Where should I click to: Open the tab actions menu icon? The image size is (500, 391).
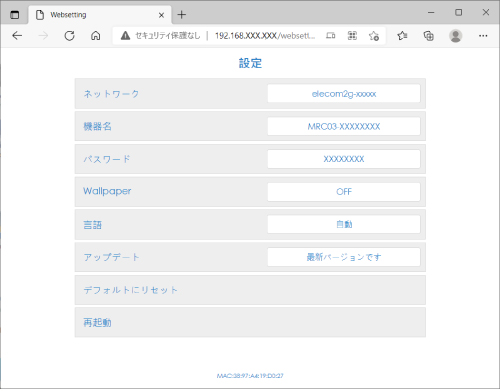[x=15, y=15]
